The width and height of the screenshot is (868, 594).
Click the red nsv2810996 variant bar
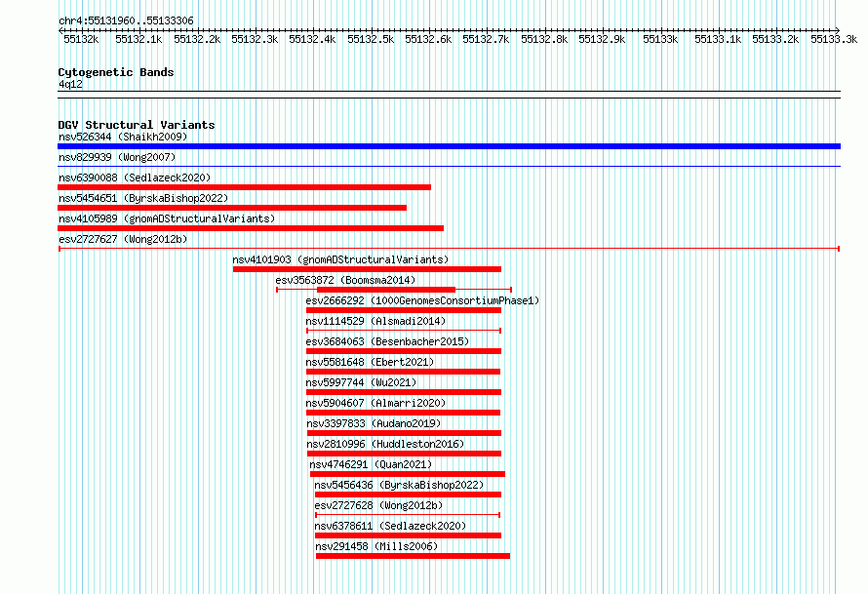pos(404,454)
